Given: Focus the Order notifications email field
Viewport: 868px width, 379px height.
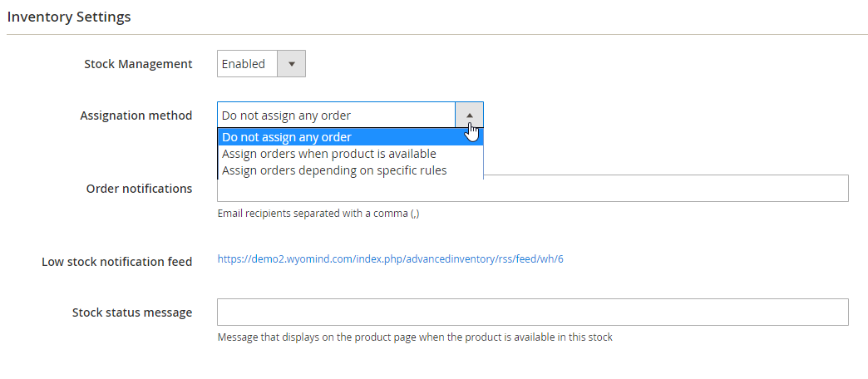Looking at the screenshot, I should pyautogui.click(x=665, y=189).
